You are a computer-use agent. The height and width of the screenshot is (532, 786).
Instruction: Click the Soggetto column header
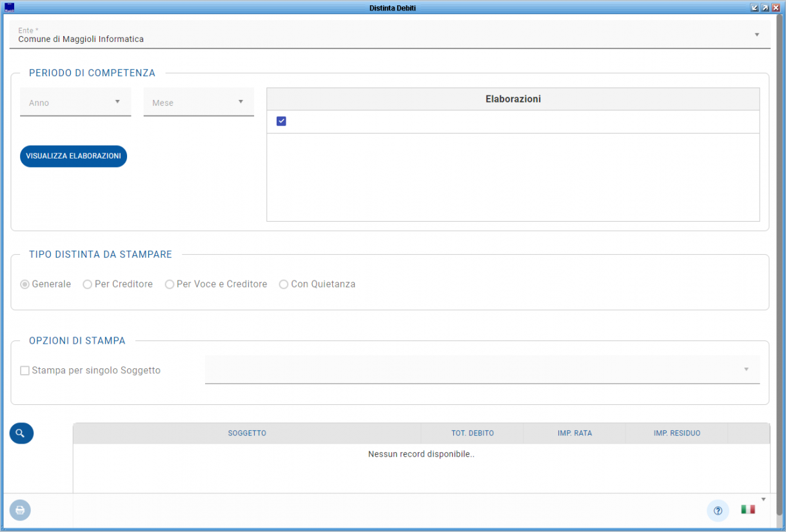[247, 433]
